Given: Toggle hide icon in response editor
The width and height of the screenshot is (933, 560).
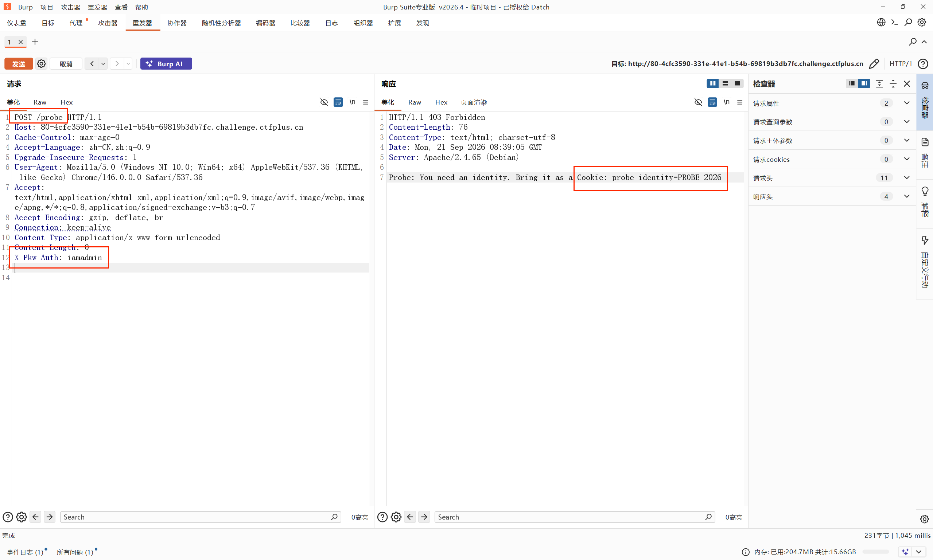Looking at the screenshot, I should tap(698, 102).
